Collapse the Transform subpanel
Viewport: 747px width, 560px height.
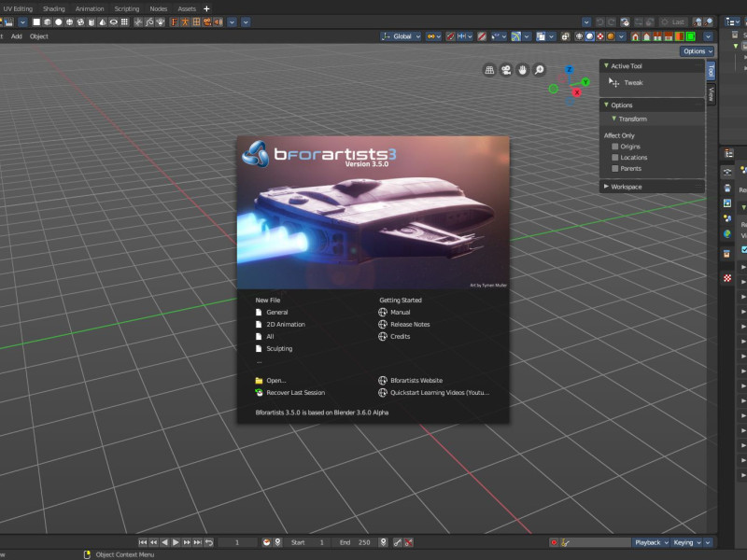[x=614, y=119]
